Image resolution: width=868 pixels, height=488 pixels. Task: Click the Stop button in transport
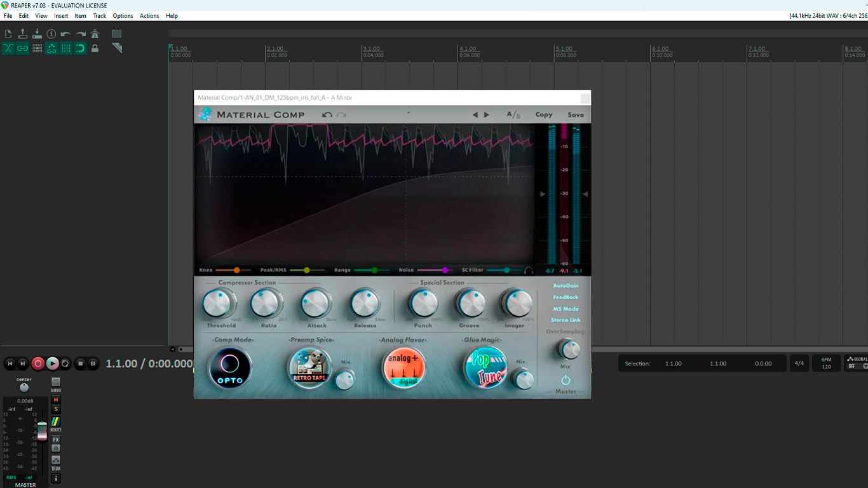click(x=80, y=363)
